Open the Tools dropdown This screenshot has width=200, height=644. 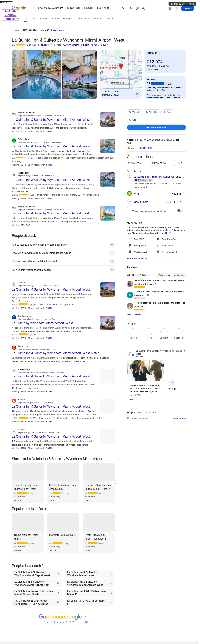point(109,18)
